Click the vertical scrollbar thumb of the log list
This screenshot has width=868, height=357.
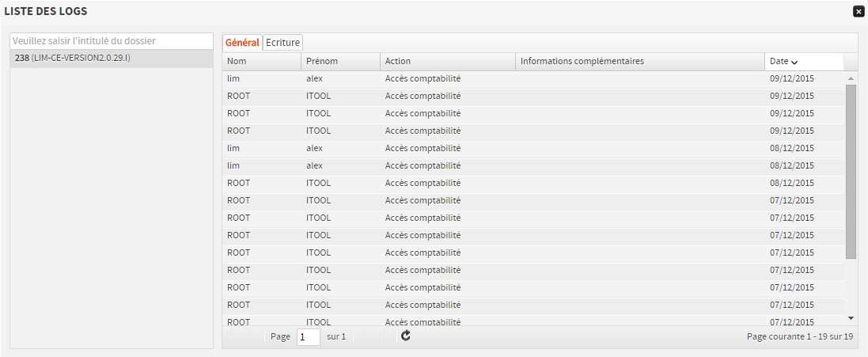pyautogui.click(x=851, y=172)
